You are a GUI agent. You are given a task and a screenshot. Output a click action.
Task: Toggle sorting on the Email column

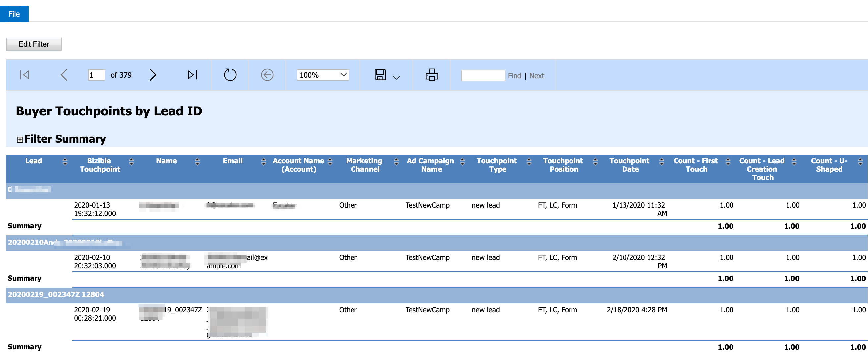pyautogui.click(x=263, y=162)
